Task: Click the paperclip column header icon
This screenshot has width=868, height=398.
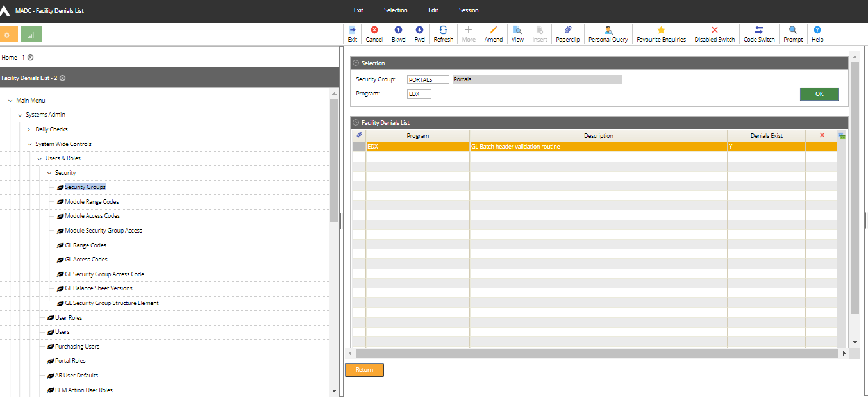Action: click(x=360, y=135)
